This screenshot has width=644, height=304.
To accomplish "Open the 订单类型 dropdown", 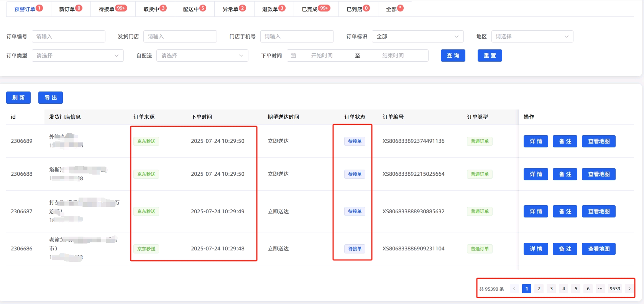I will (78, 56).
